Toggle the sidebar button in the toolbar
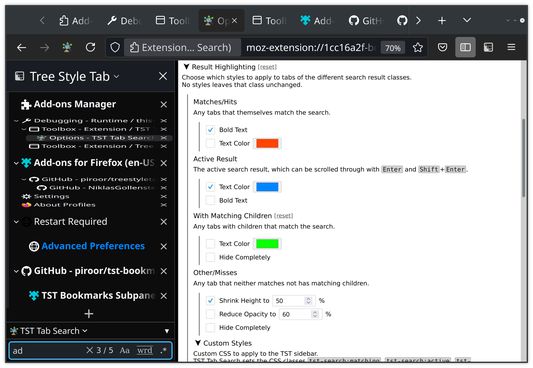 (x=465, y=47)
